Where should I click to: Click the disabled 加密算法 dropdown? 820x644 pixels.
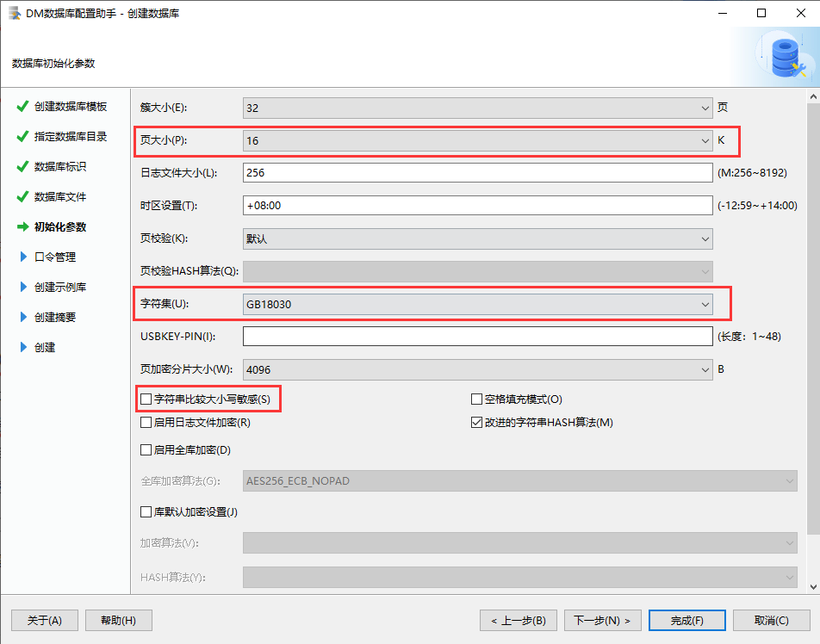520,543
